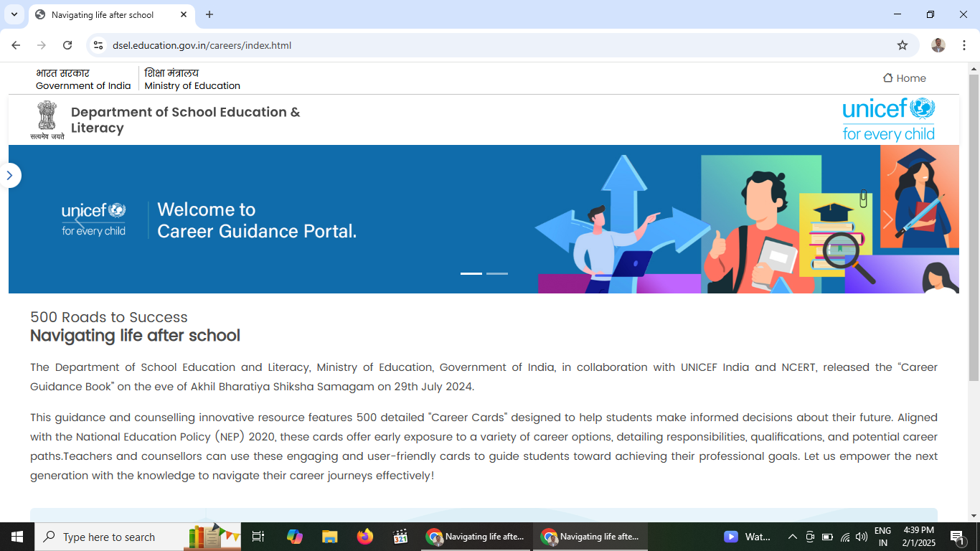The width and height of the screenshot is (980, 551).
Task: View site information icon in address bar
Action: (98, 45)
